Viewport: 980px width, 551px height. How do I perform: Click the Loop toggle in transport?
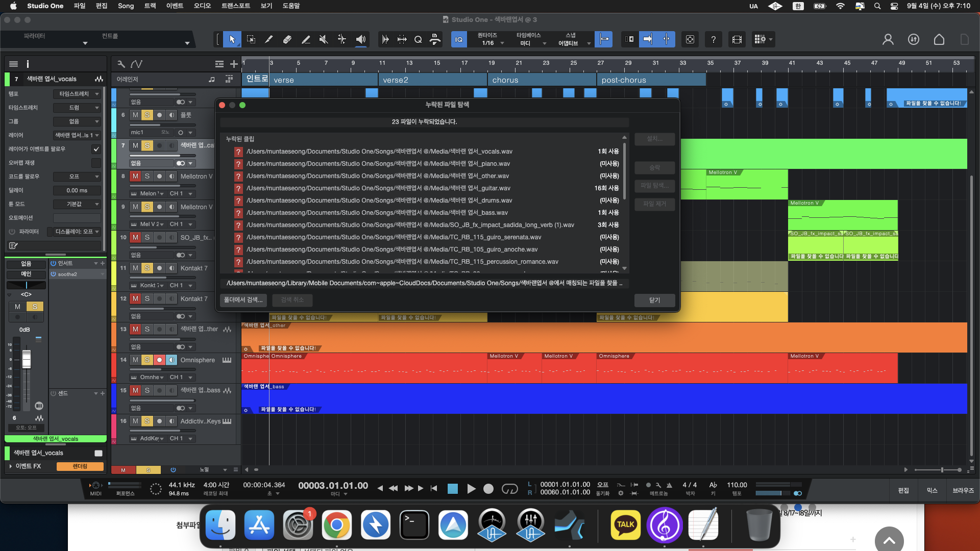tap(509, 489)
